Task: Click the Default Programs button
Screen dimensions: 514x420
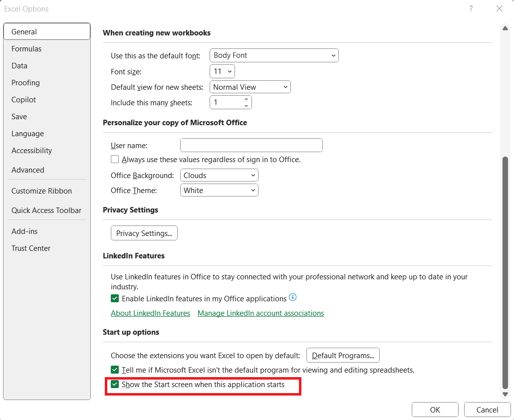Action: pos(343,356)
